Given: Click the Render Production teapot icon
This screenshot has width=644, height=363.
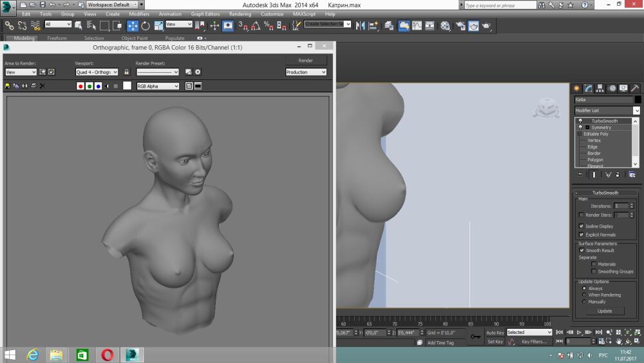Looking at the screenshot, I should tap(487, 26).
